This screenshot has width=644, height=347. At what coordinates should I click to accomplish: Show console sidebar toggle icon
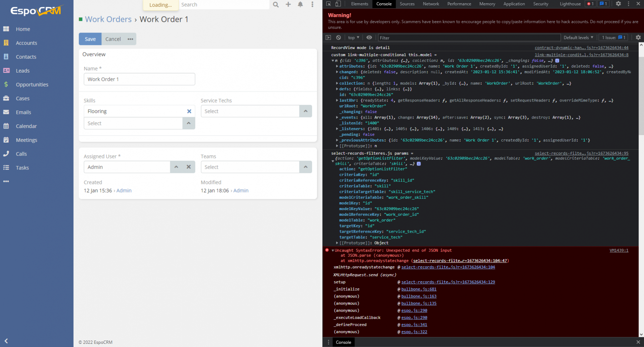click(x=328, y=38)
